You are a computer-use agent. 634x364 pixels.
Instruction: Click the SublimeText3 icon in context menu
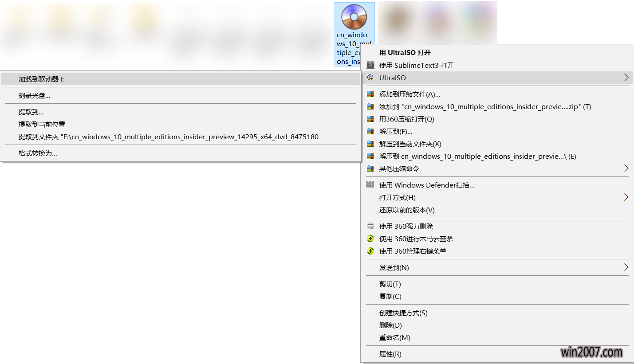pyautogui.click(x=370, y=65)
